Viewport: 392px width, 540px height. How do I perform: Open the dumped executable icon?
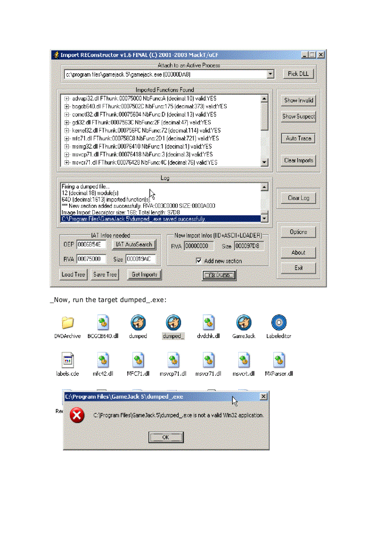pyautogui.click(x=138, y=322)
